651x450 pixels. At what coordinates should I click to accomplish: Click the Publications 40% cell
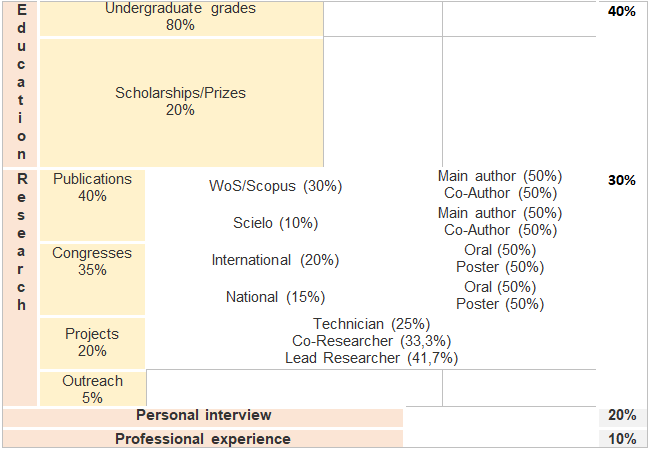[x=92, y=205]
